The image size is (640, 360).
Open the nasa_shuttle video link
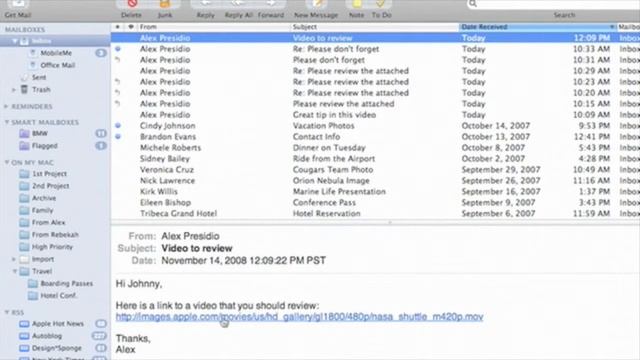click(299, 317)
